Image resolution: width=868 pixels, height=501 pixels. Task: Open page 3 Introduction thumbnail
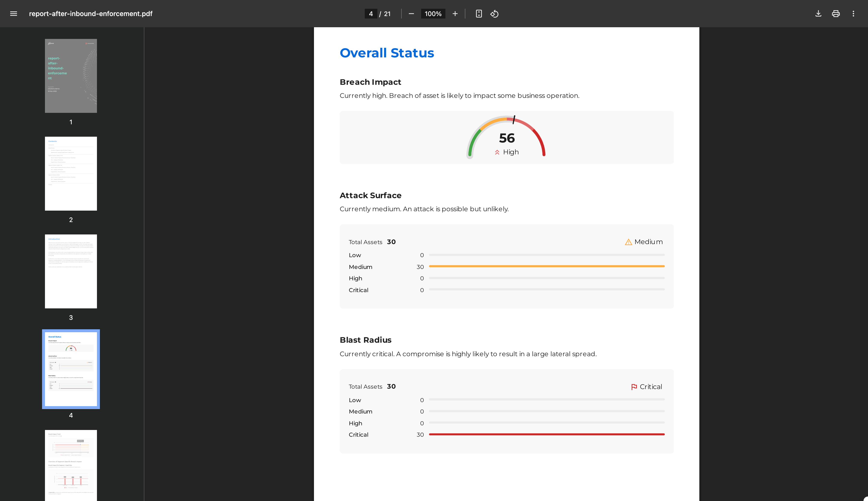[x=71, y=271]
